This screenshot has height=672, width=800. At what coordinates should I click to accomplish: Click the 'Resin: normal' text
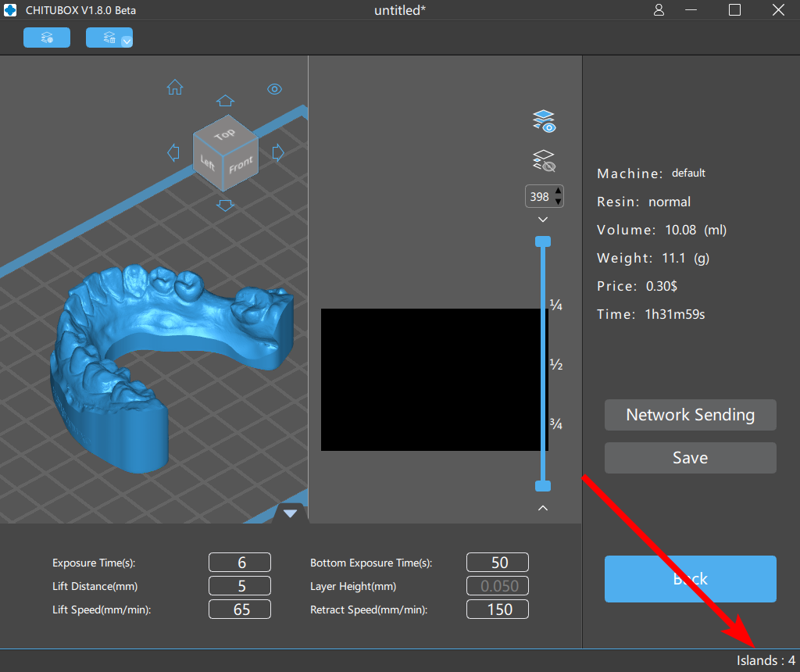644,202
